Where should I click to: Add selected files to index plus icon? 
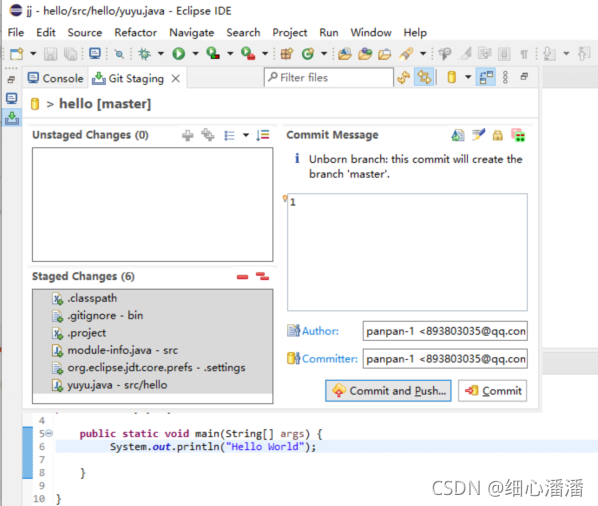188,135
